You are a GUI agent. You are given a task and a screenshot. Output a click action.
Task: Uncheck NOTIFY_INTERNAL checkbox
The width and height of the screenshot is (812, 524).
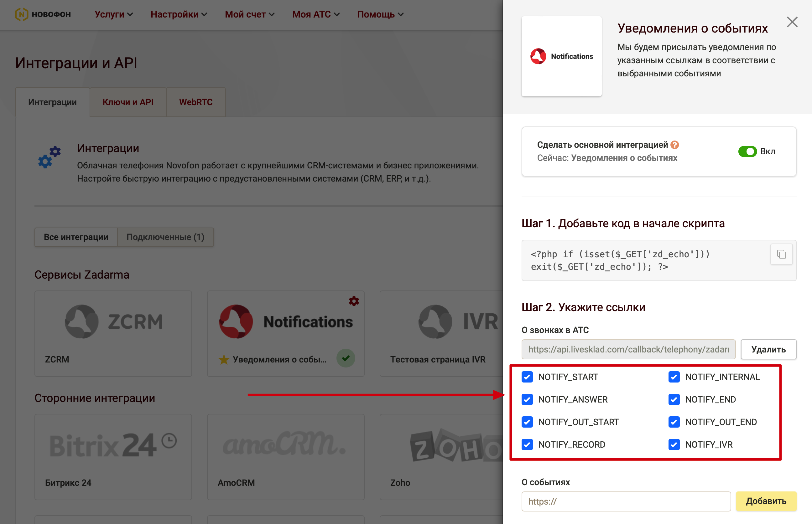tap(674, 377)
